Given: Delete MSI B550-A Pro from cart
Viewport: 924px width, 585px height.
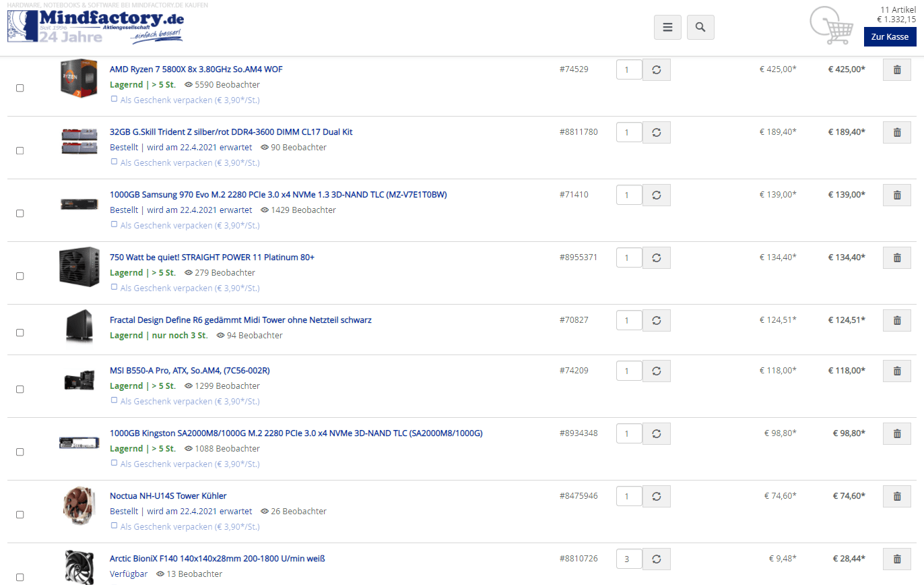Looking at the screenshot, I should (896, 371).
